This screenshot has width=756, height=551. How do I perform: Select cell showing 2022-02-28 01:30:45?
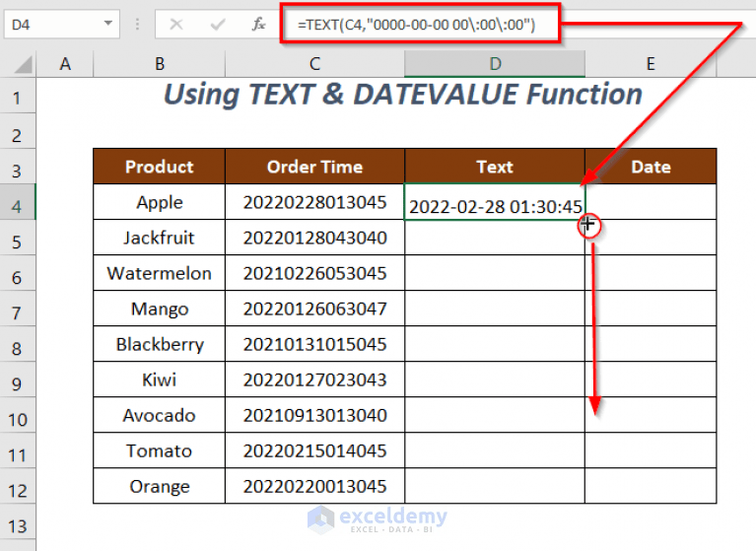[495, 202]
